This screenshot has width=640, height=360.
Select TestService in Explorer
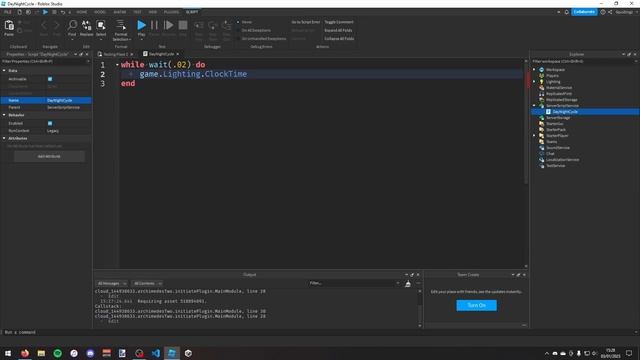click(556, 166)
